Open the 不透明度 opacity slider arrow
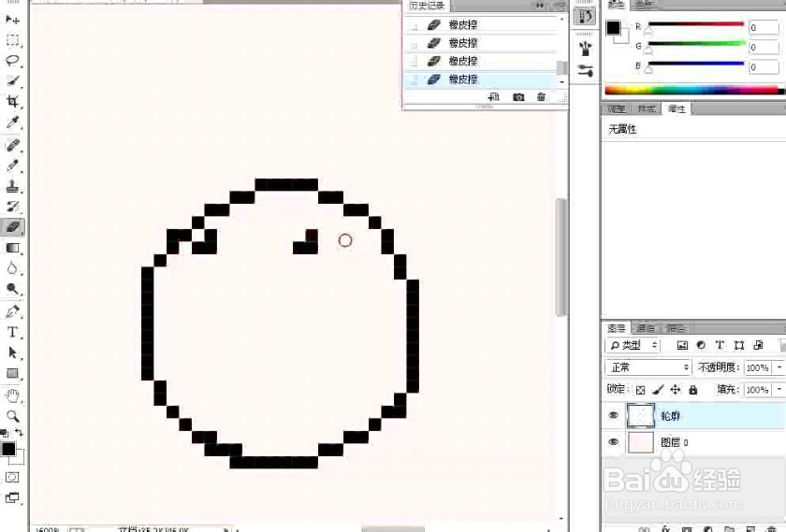Image resolution: width=786 pixels, height=532 pixels. point(779,367)
